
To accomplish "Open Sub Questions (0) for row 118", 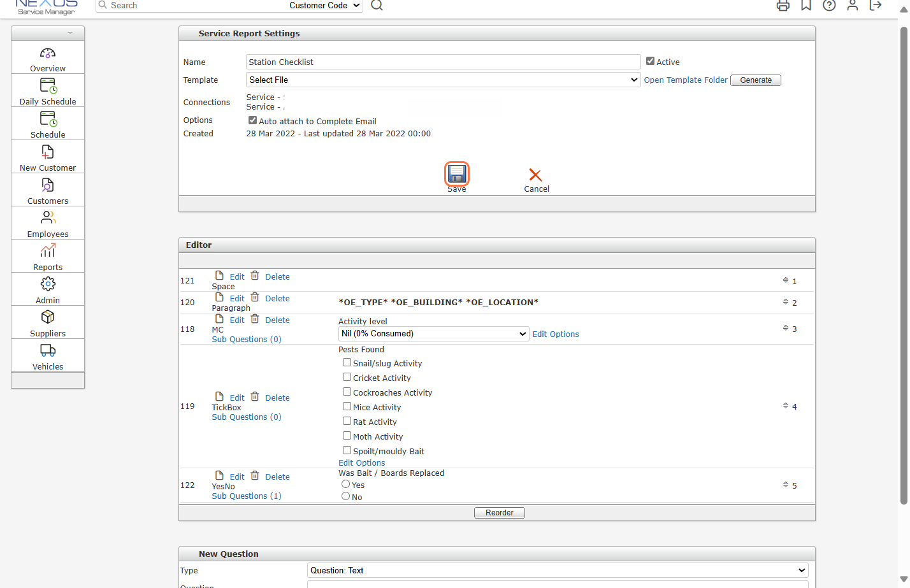I will click(247, 339).
